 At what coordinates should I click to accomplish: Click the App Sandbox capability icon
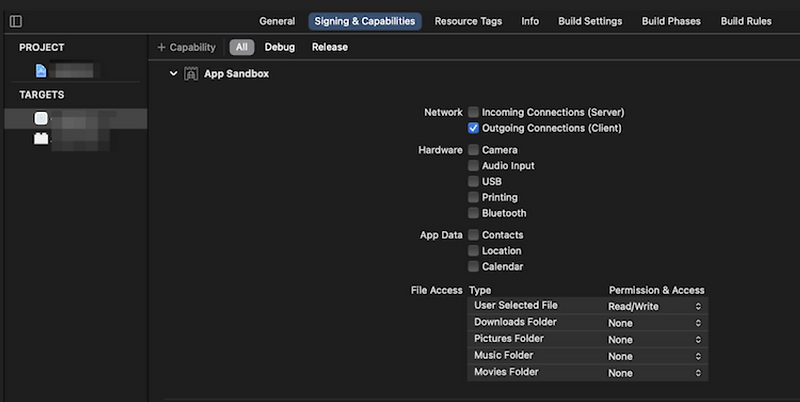point(191,74)
